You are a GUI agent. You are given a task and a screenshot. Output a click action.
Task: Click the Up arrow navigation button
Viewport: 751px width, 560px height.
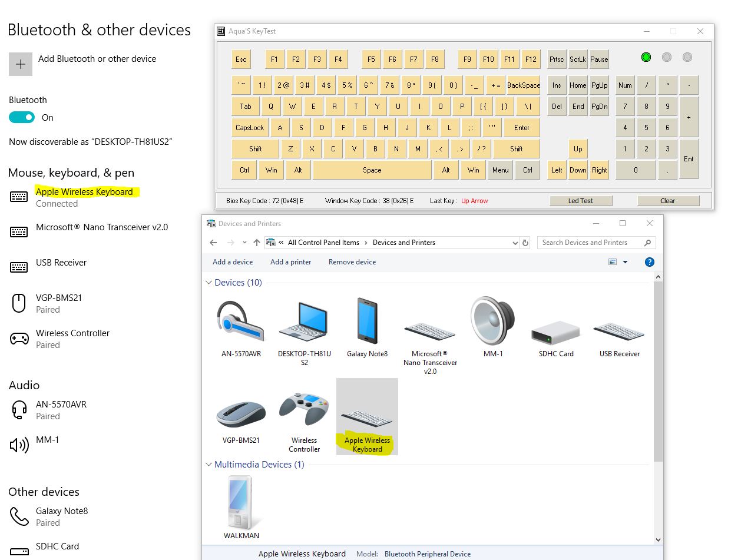[x=257, y=243]
